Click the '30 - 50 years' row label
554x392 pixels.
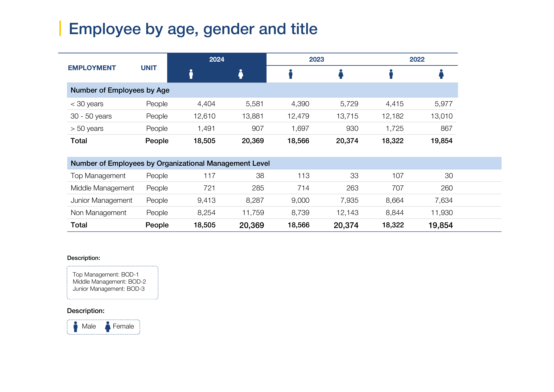[91, 116]
